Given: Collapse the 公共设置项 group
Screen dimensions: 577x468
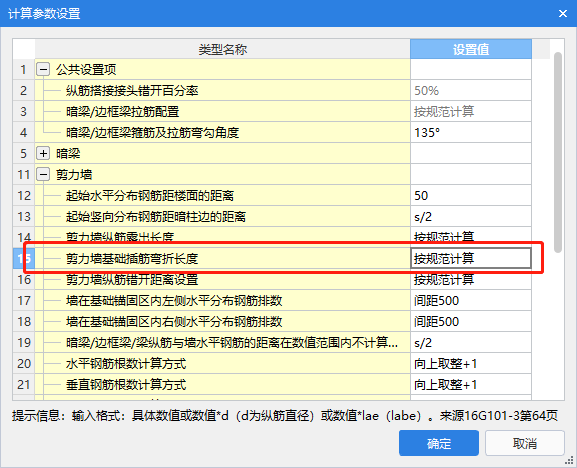Looking at the screenshot, I should pyautogui.click(x=43, y=69).
